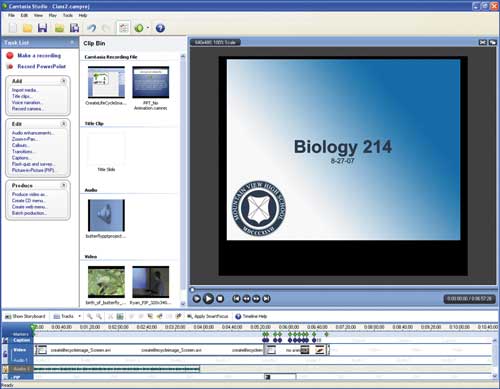Image resolution: width=500 pixels, height=389 pixels.
Task: Collapse the Edit task group
Action: point(63,124)
